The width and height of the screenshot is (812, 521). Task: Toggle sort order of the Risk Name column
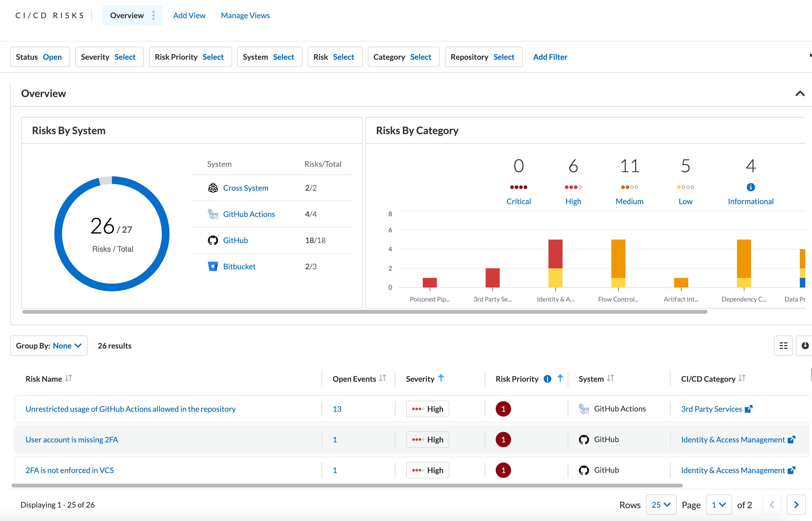pos(68,378)
